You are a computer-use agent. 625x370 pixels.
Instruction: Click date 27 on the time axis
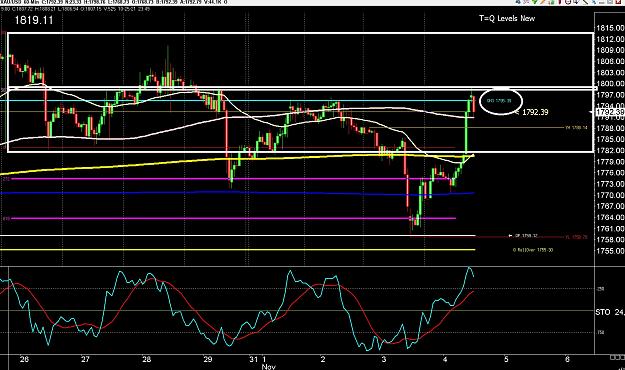85,359
